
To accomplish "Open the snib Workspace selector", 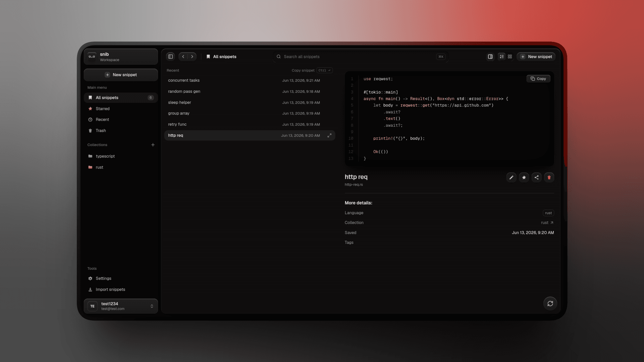I will 121,57.
